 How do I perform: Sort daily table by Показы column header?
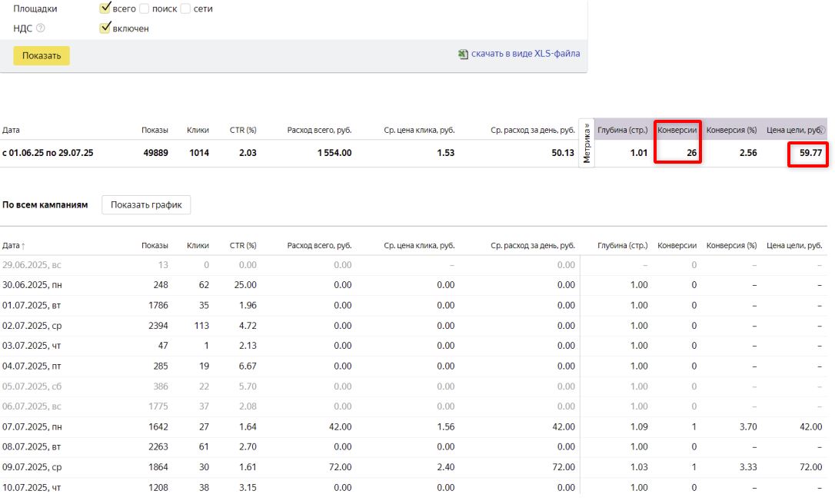click(155, 246)
